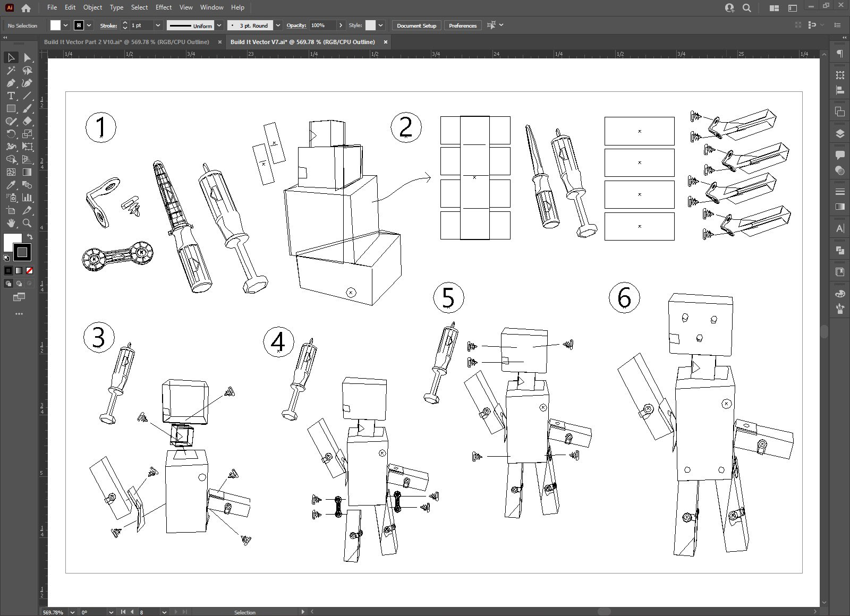The width and height of the screenshot is (850, 616).
Task: Open the Search icon at top right
Action: 746,7
